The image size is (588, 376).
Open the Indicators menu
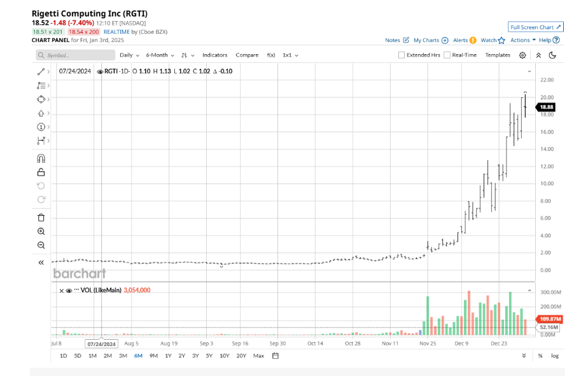click(214, 55)
